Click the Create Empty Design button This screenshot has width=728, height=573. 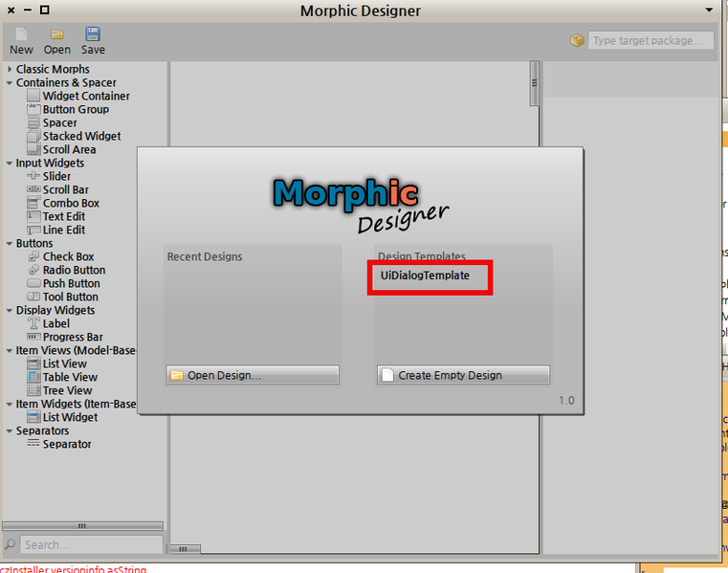point(463,375)
